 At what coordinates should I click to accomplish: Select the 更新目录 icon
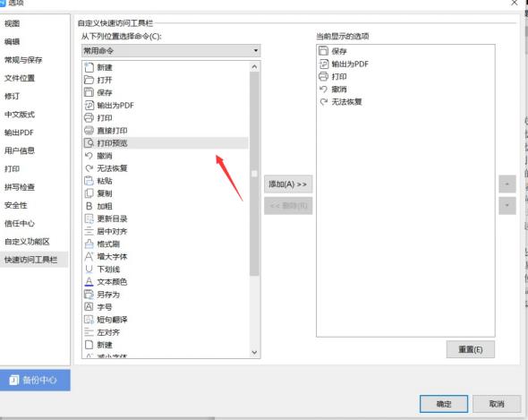tap(89, 219)
